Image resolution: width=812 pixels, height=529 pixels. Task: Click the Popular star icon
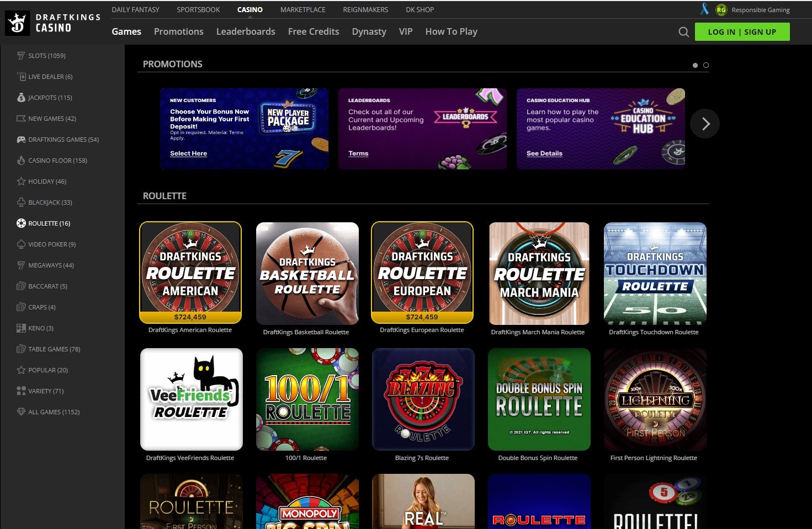tap(21, 370)
